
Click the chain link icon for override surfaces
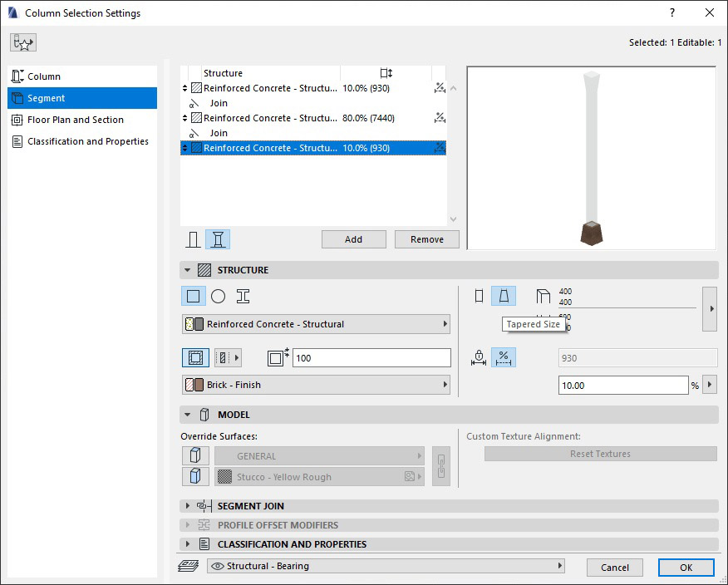(x=441, y=466)
